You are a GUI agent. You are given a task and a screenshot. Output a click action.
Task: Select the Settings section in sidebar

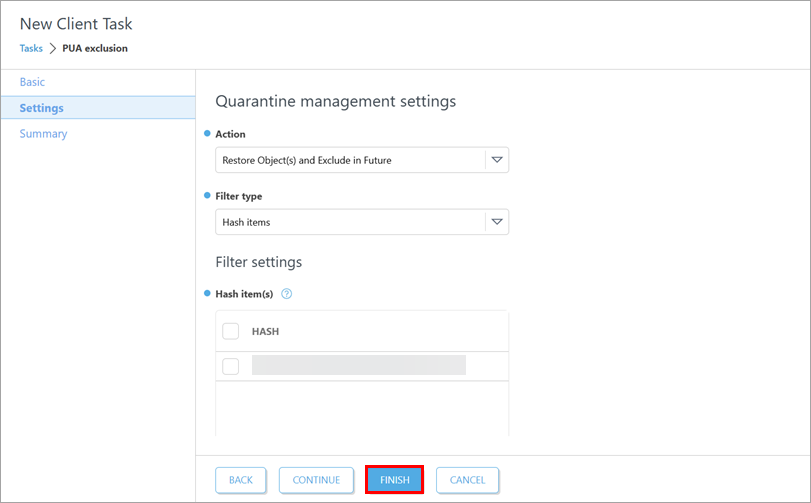pos(41,108)
